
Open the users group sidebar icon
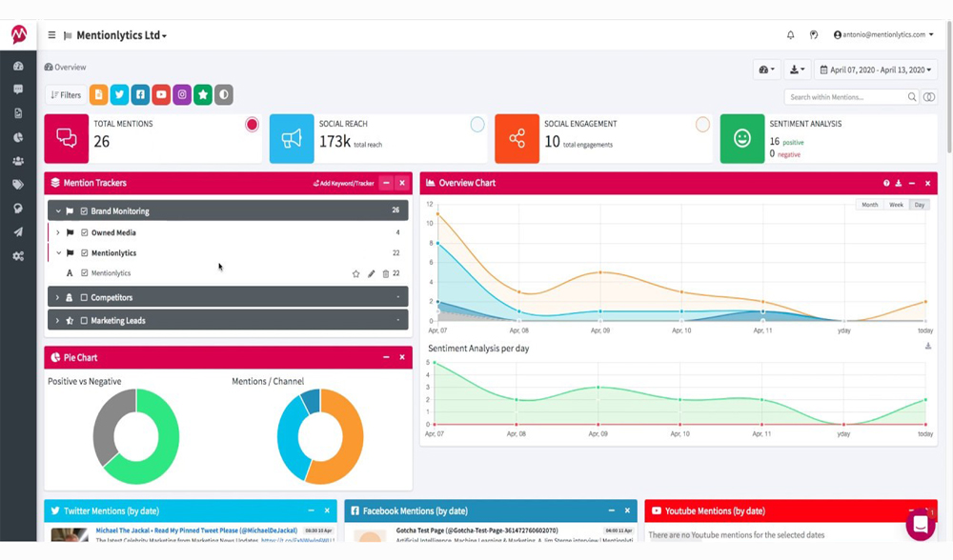(x=18, y=161)
